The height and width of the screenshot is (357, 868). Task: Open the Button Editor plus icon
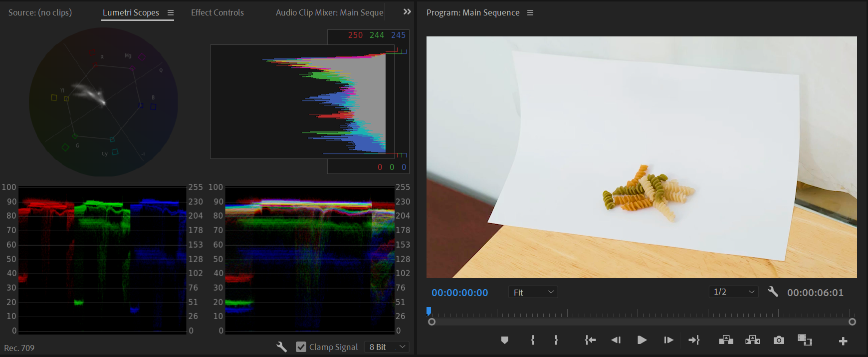click(843, 341)
